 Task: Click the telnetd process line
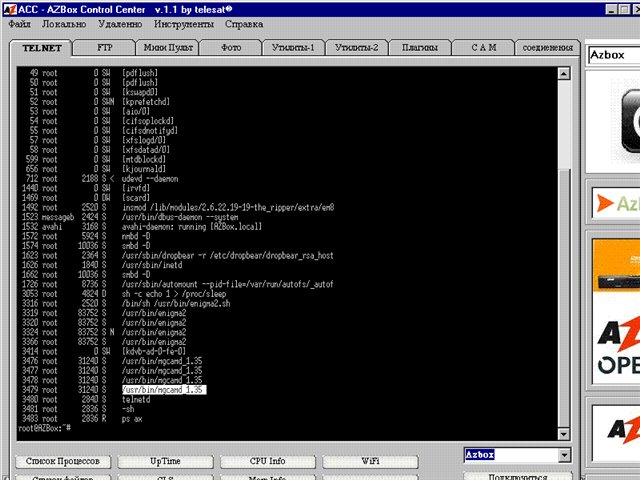click(136, 400)
